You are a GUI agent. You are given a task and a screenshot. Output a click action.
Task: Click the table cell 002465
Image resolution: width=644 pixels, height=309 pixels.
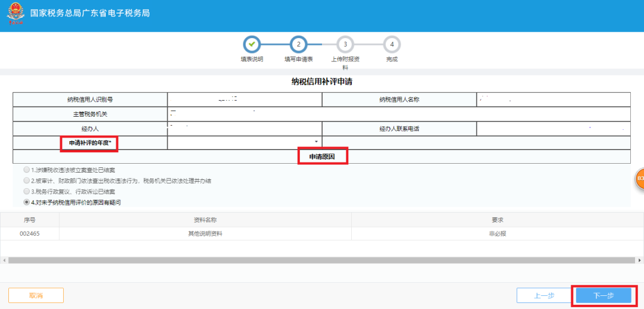point(30,233)
